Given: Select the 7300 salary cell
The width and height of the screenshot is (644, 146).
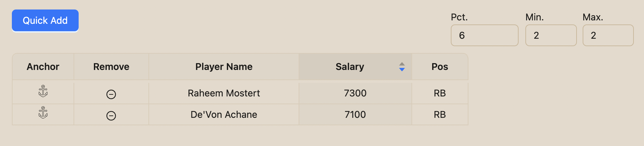Looking at the screenshot, I should click(x=355, y=93).
